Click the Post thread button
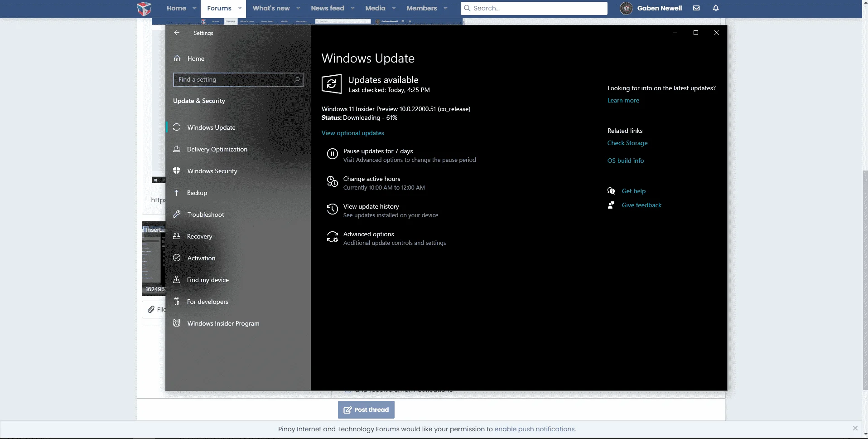868x439 pixels. point(366,410)
